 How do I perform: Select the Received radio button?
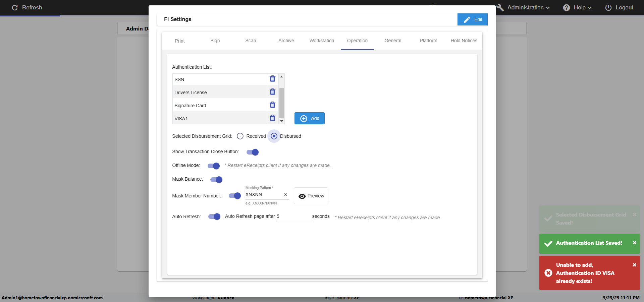coord(240,136)
